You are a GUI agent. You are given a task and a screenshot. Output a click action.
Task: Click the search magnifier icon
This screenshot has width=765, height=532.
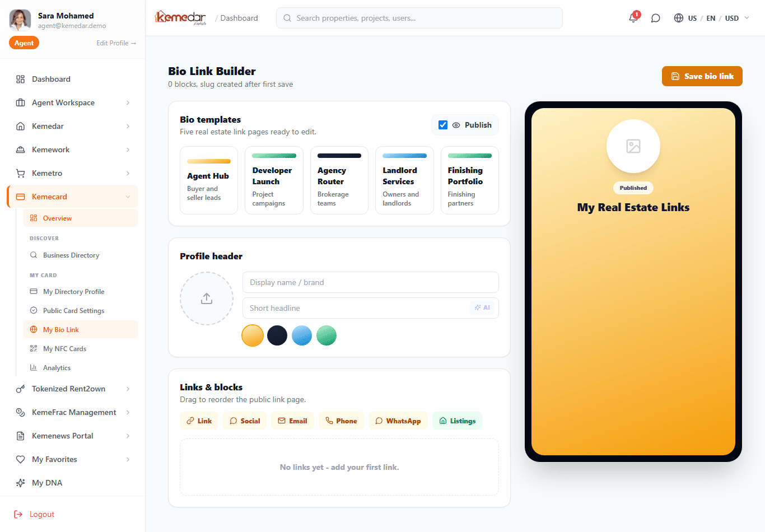[x=287, y=18]
